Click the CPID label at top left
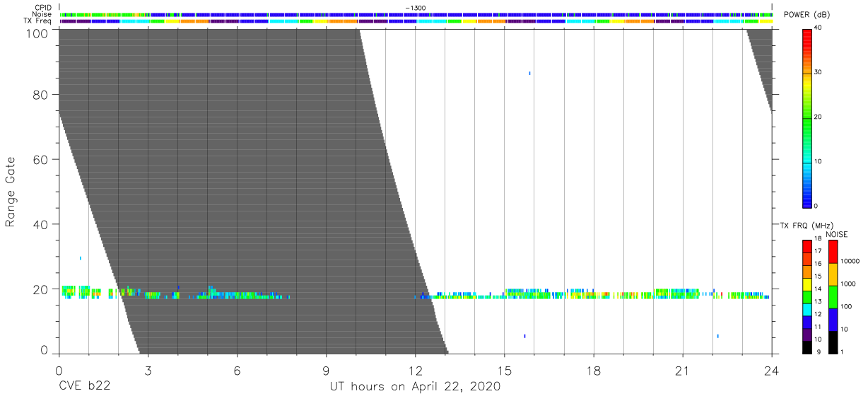Screen dimensions: 868x401 [44, 8]
